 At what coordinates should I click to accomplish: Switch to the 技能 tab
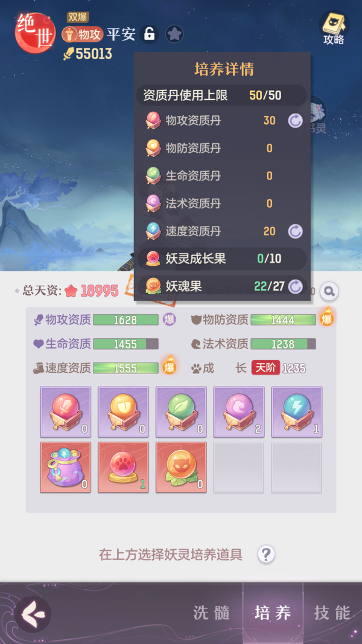332,613
